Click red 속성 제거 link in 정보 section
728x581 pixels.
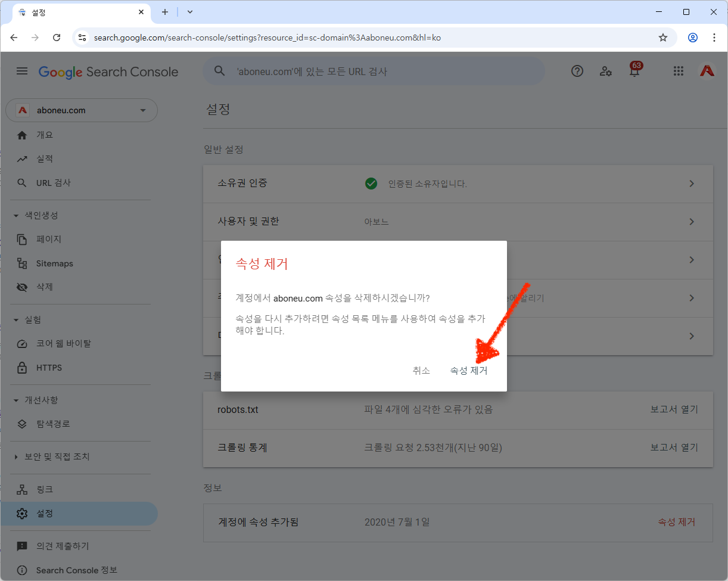[676, 522]
